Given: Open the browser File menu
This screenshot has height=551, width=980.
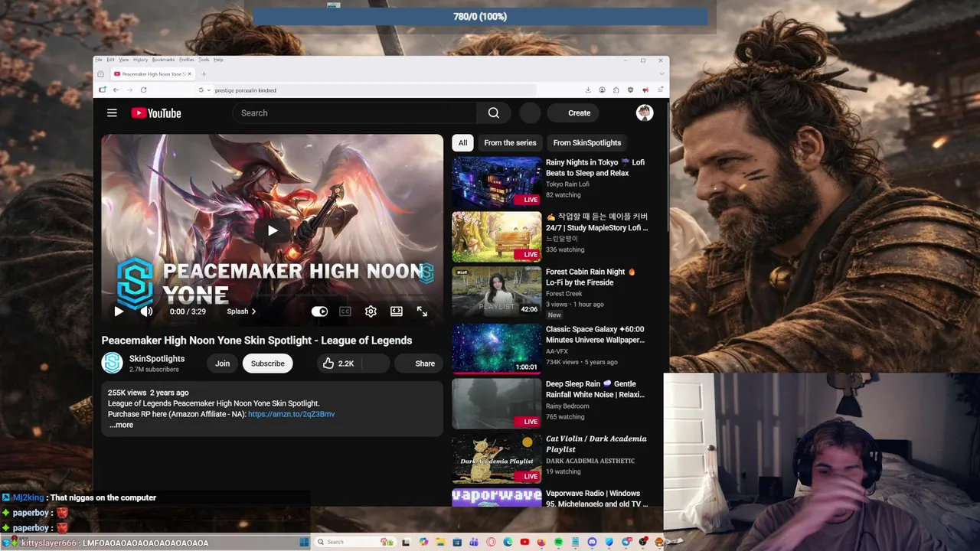Looking at the screenshot, I should tap(99, 60).
